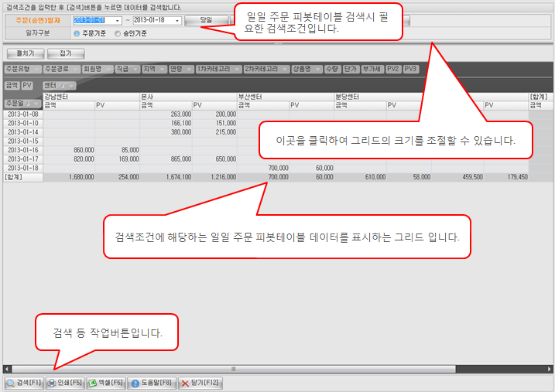Click the left arrow of horizontal scrollbar

pos(7,369)
